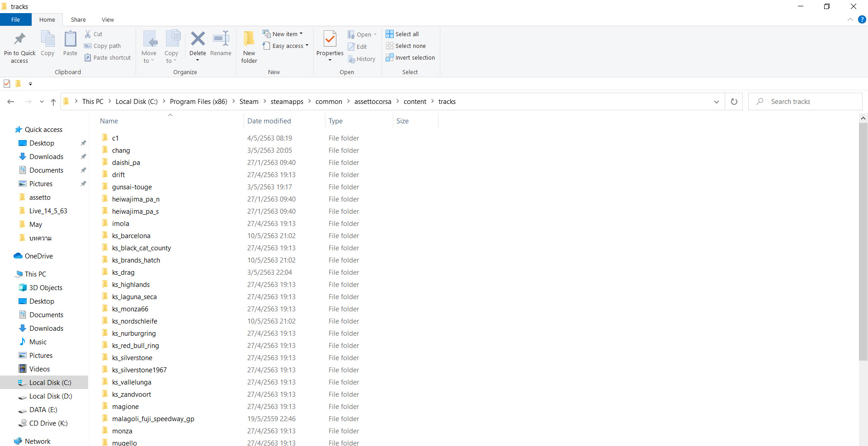The image size is (868, 446).
Task: Refresh the tracks folder view
Action: [734, 102]
